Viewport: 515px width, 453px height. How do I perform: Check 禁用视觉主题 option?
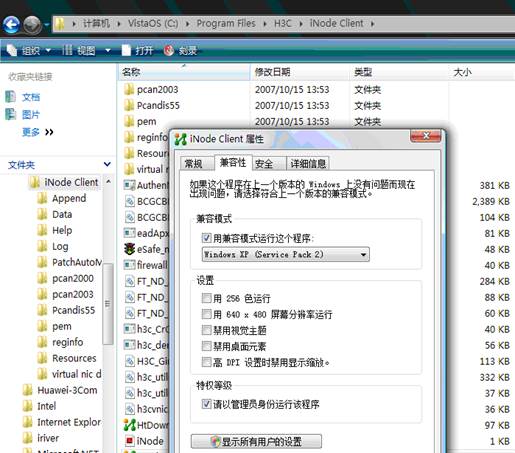coord(206,330)
